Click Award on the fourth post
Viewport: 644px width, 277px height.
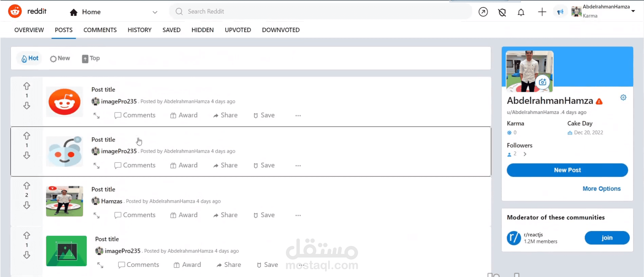click(x=187, y=265)
